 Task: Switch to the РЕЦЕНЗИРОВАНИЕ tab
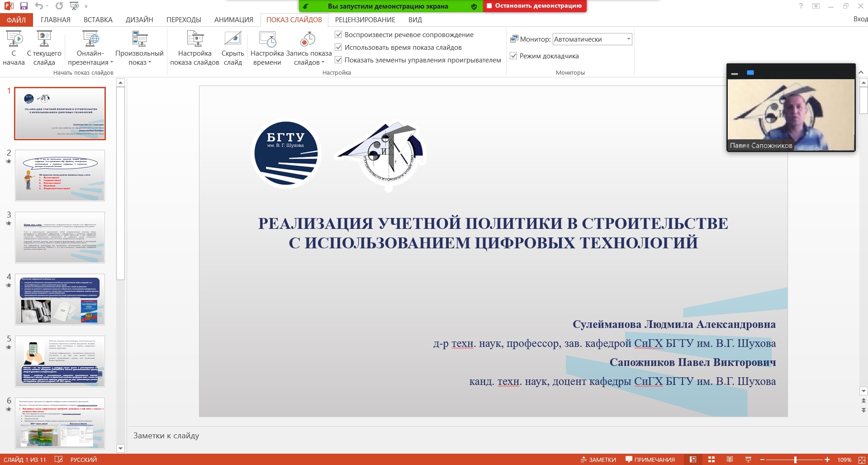[365, 20]
